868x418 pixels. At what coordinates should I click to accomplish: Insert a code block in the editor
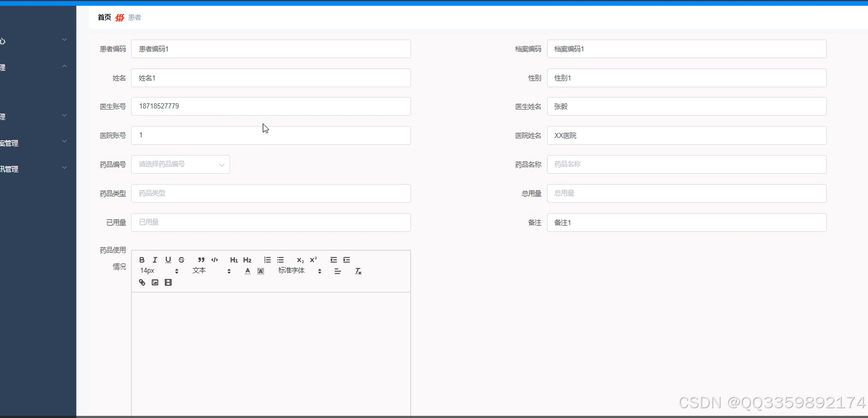(215, 260)
